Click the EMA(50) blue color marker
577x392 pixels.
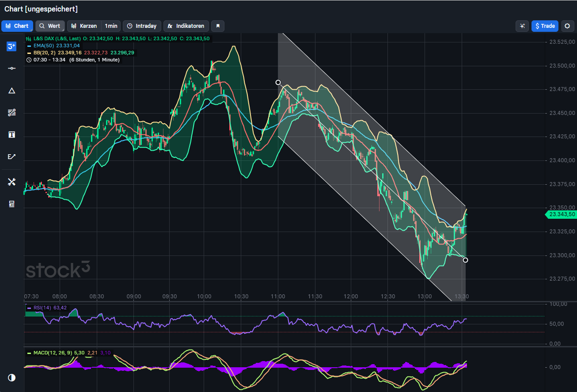29,46
